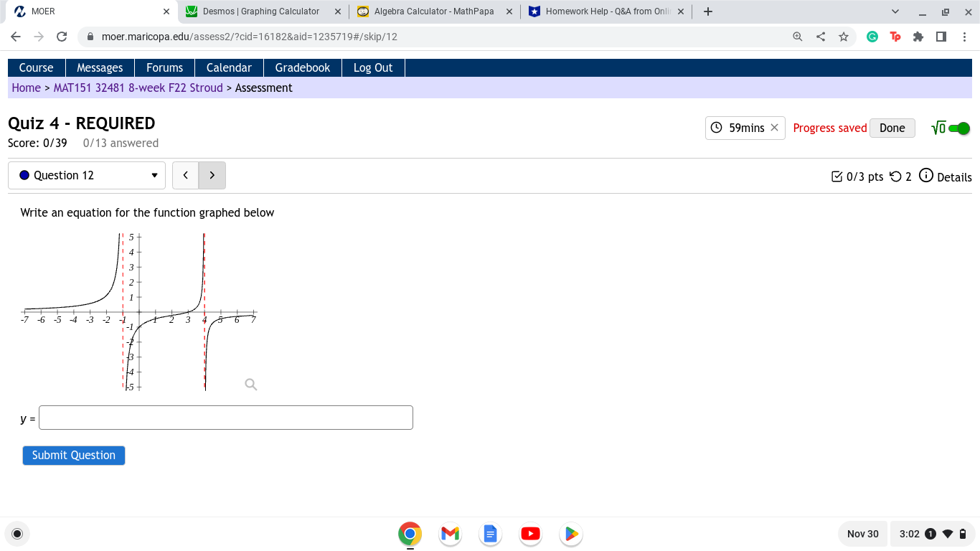Click the zoom icon in the address bar

click(797, 37)
